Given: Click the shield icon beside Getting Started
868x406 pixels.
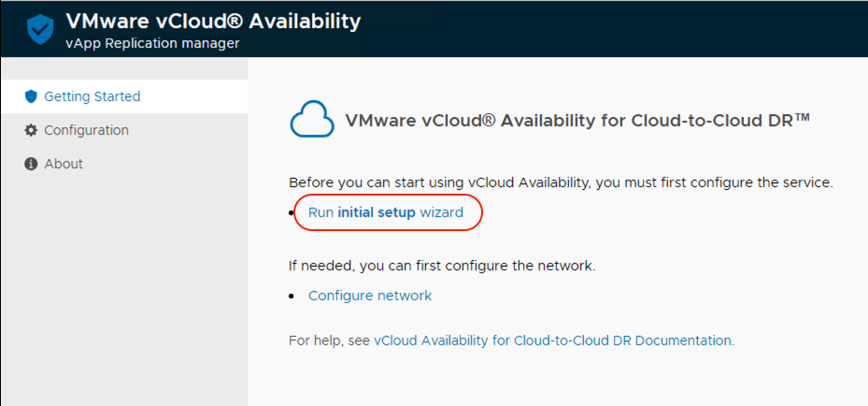Looking at the screenshot, I should [x=31, y=96].
